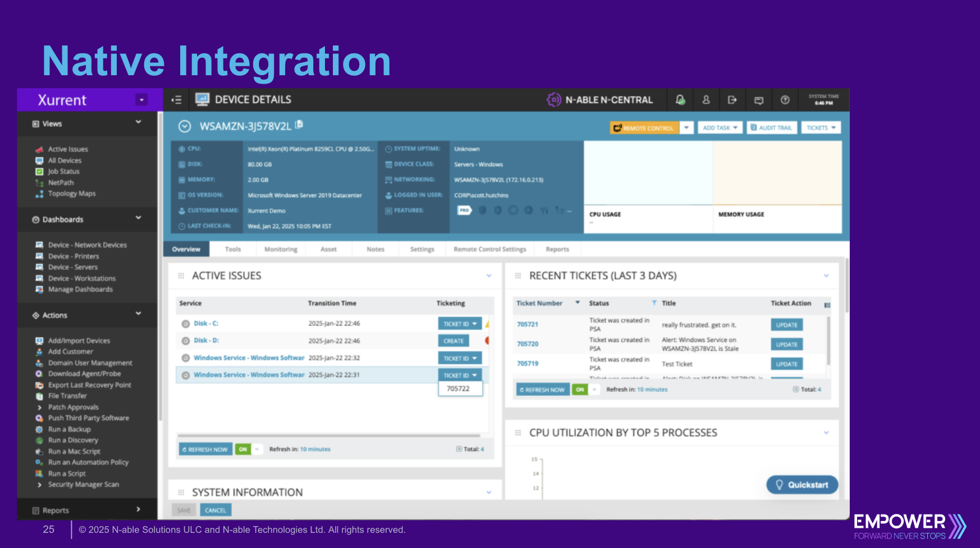Open ticket number 705720 link
Image resolution: width=980 pixels, height=548 pixels.
tap(527, 344)
